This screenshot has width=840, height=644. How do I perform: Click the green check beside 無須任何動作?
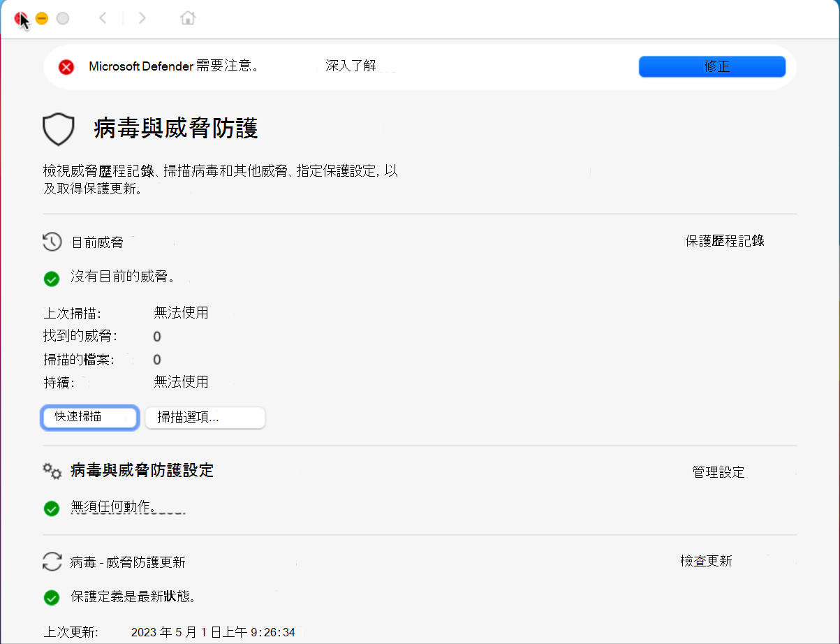(52, 508)
